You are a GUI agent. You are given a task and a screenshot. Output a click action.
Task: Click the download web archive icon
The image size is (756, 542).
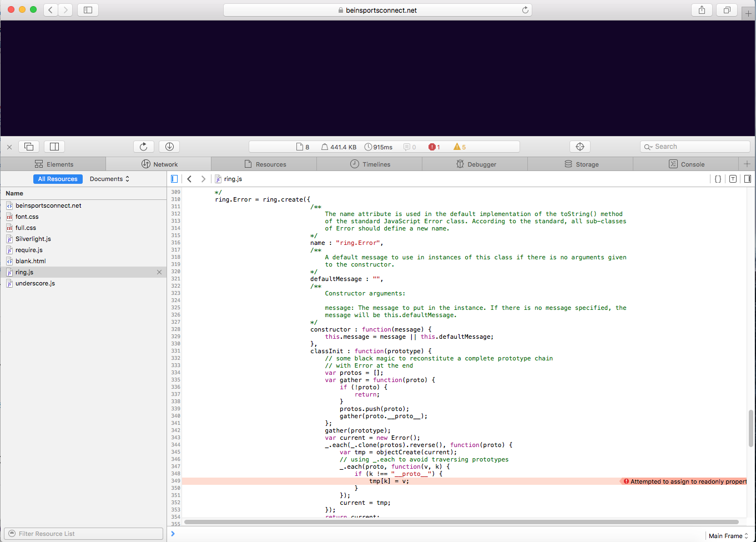pos(169,147)
